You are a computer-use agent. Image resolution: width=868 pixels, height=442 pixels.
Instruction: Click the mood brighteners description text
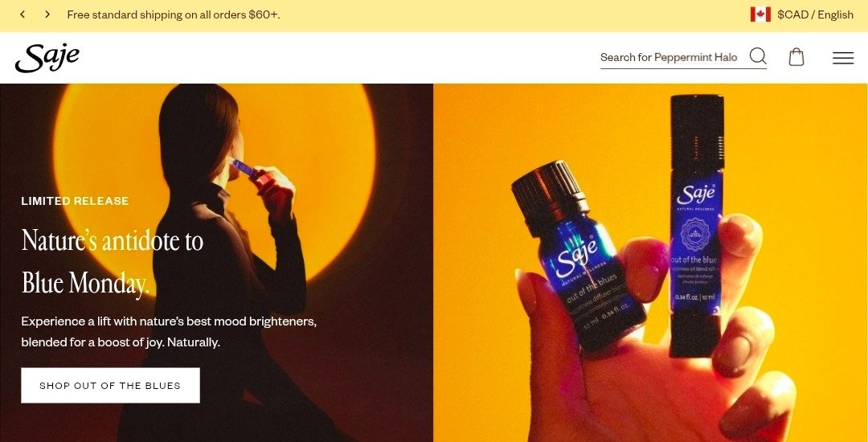[x=169, y=332]
